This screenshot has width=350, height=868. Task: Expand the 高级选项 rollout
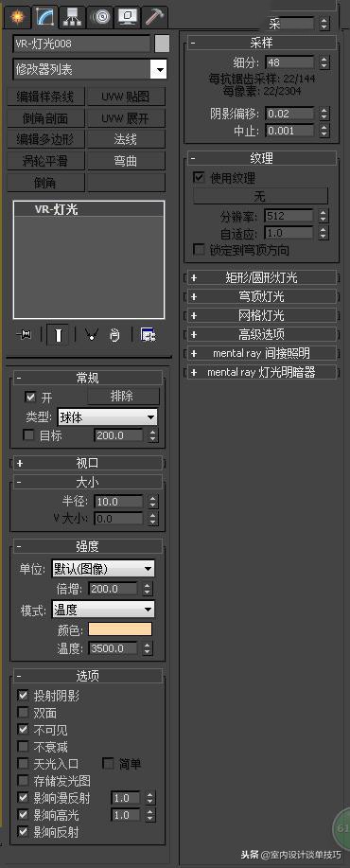(x=261, y=334)
